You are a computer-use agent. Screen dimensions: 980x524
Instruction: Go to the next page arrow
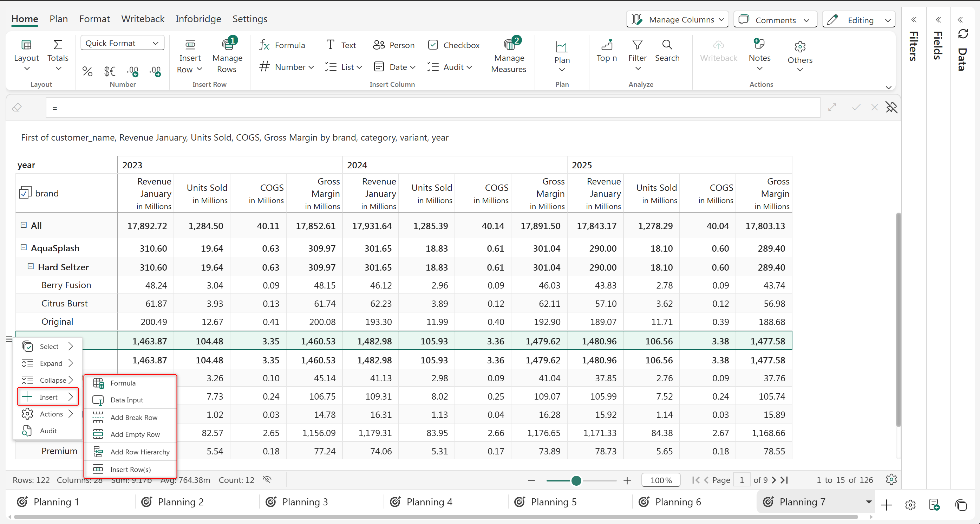(x=773, y=480)
